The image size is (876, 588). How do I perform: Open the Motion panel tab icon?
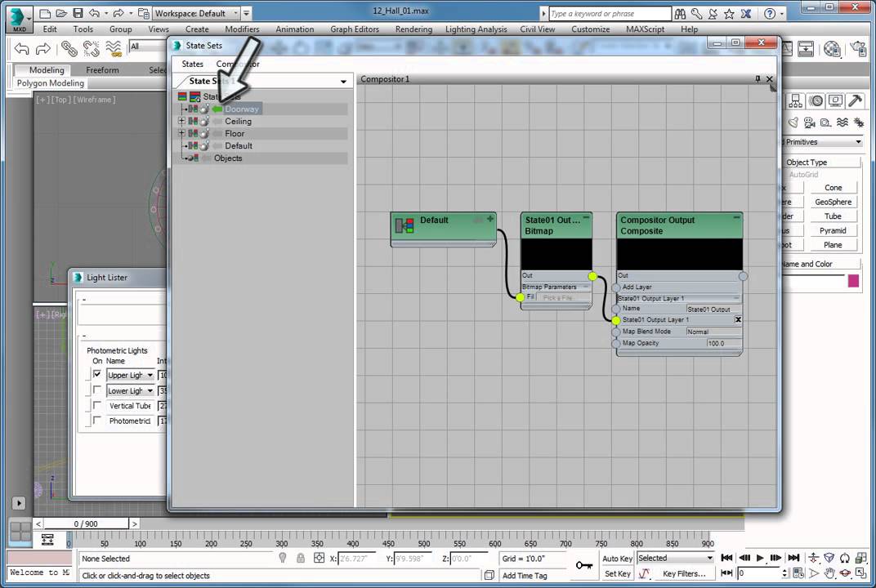coord(816,101)
